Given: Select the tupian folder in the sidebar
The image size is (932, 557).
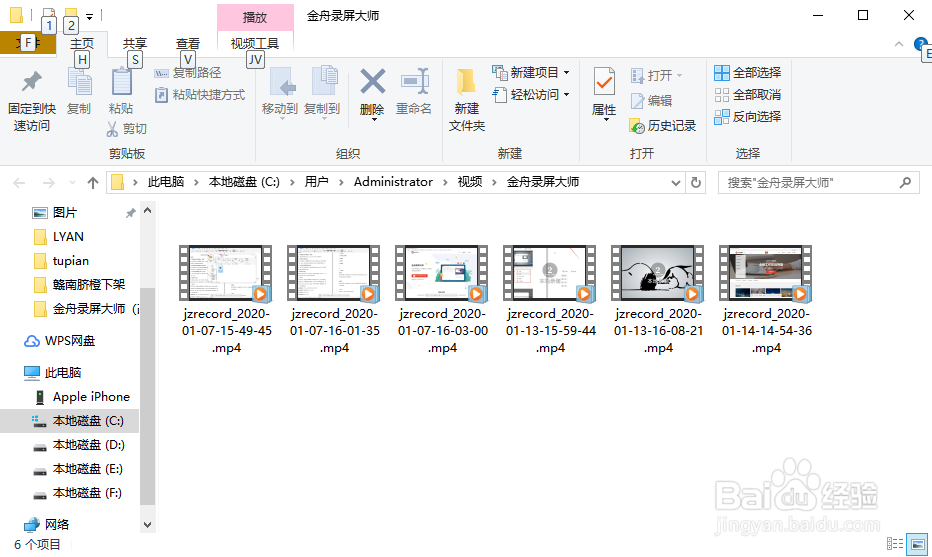Looking at the screenshot, I should (x=70, y=261).
